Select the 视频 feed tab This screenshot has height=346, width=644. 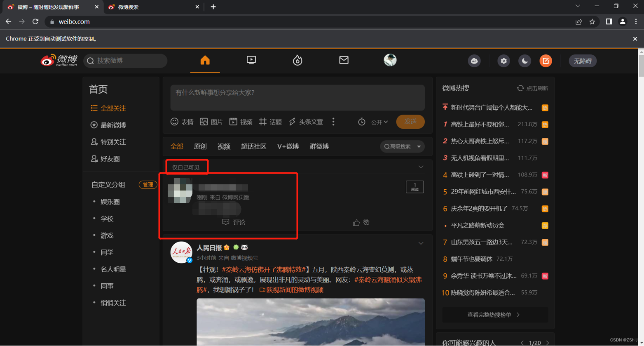click(224, 146)
